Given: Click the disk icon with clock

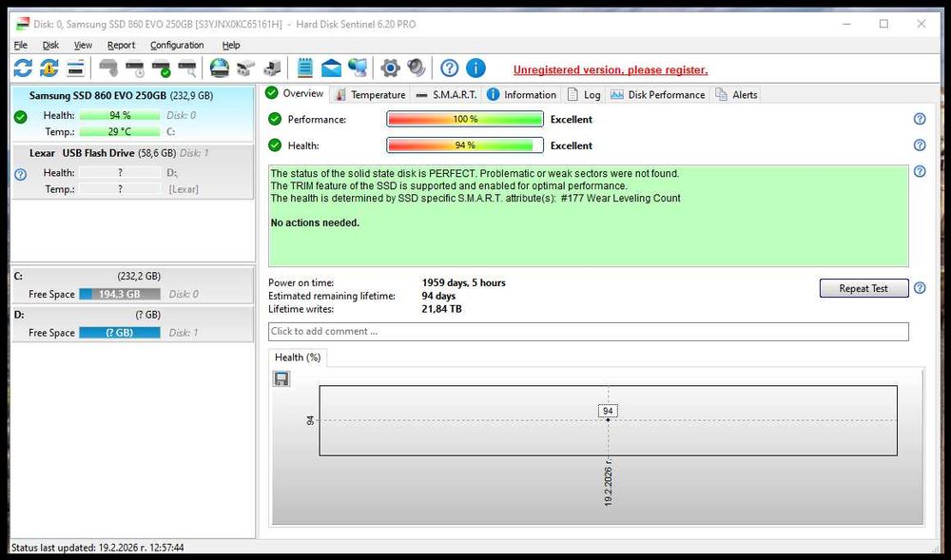Looking at the screenshot, I should click(x=135, y=68).
